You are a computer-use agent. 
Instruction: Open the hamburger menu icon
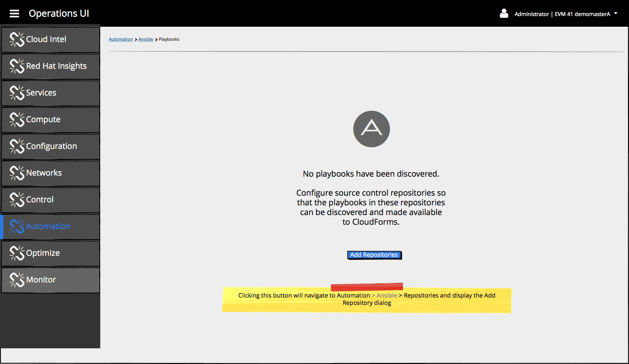14,14
